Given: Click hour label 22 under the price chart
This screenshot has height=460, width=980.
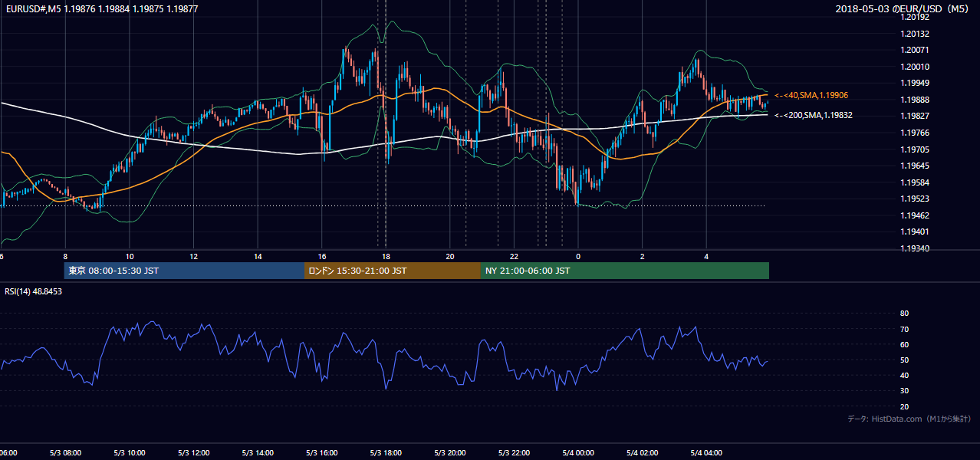Looking at the screenshot, I should pos(514,256).
